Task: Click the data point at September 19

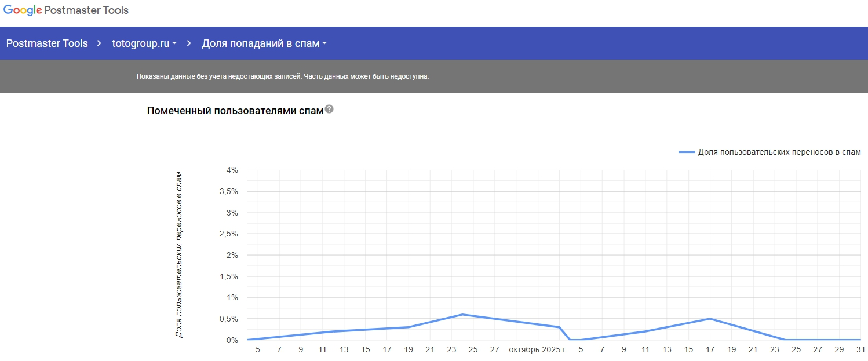Action: [x=409, y=327]
